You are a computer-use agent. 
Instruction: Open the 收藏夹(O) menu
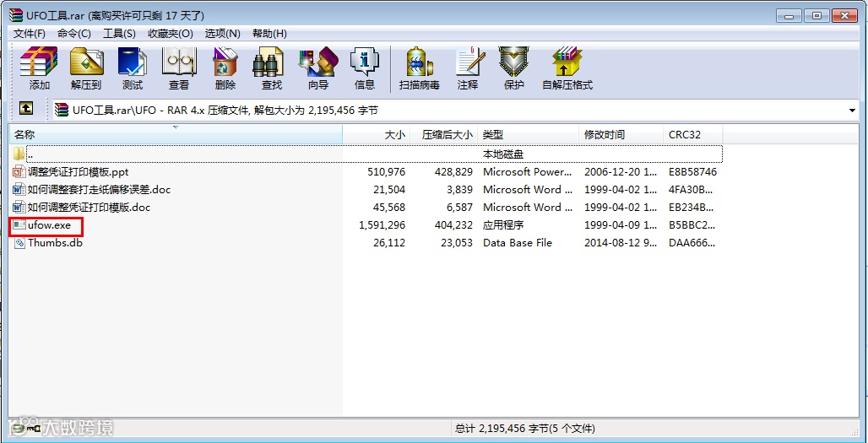coord(171,34)
